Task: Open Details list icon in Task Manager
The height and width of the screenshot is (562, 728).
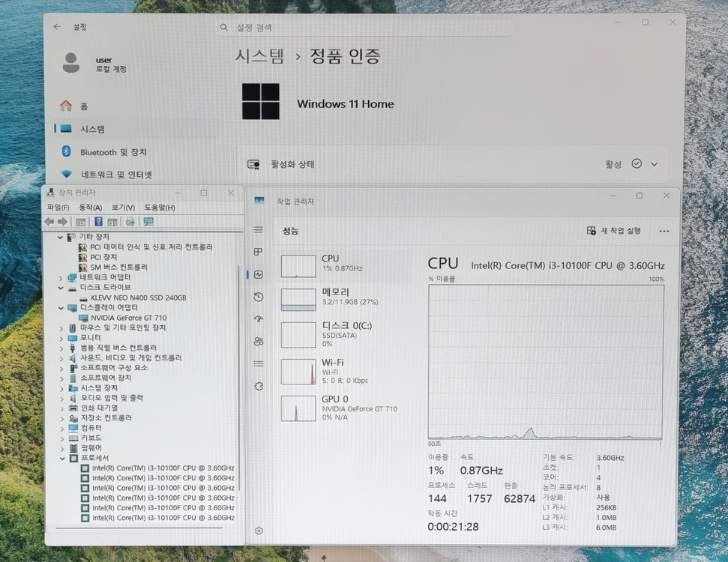Action: tap(259, 364)
